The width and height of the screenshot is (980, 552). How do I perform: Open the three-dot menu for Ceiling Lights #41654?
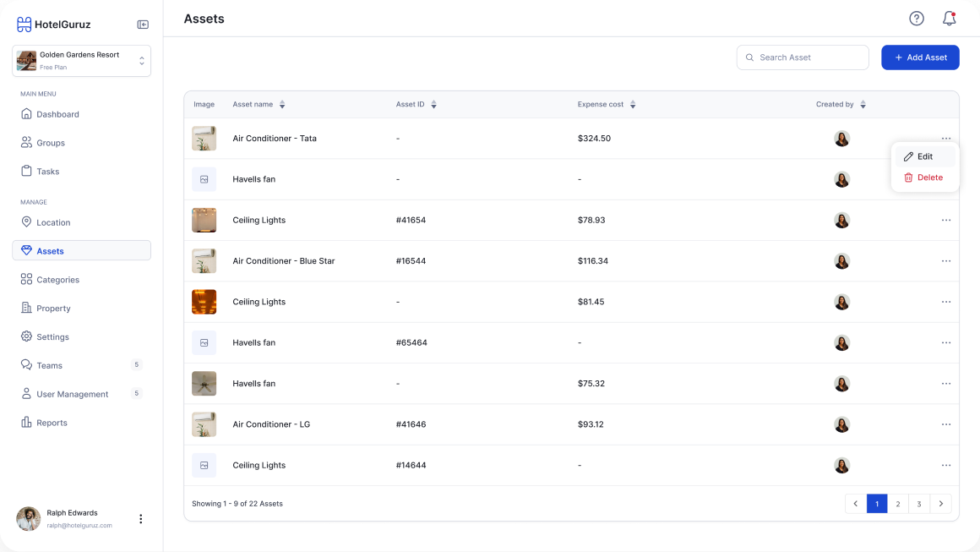[x=945, y=221]
